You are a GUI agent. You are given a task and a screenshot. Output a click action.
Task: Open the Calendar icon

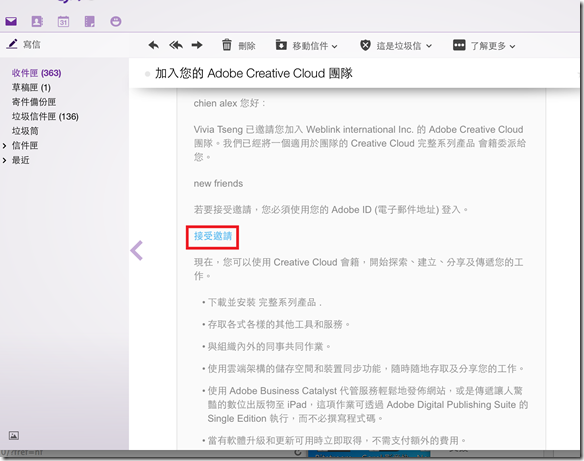[63, 21]
